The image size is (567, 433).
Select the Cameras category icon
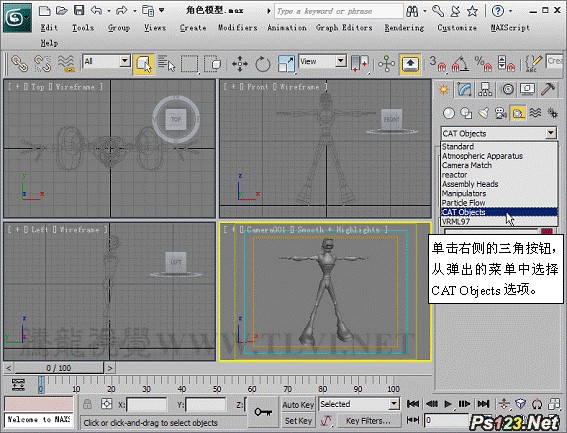pyautogui.click(x=500, y=113)
